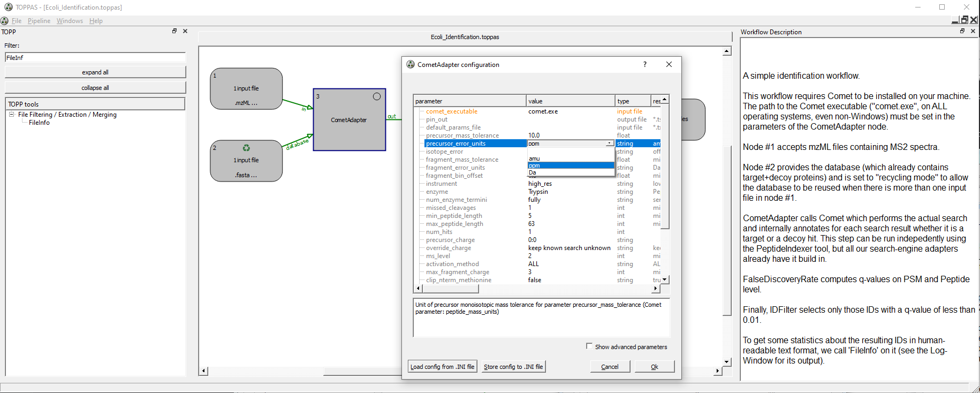Viewport: 980px width, 393px height.
Task: Open the Pipeline menu
Action: [x=39, y=21]
